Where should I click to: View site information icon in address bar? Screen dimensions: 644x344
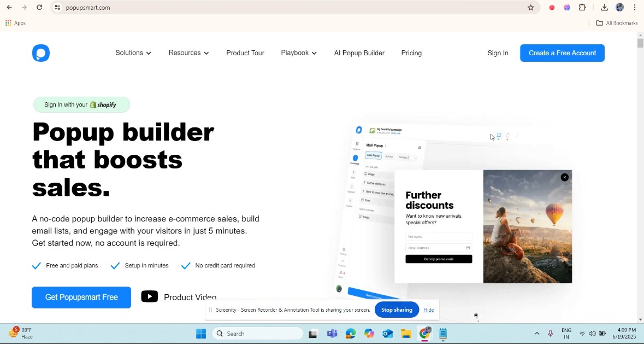(57, 8)
